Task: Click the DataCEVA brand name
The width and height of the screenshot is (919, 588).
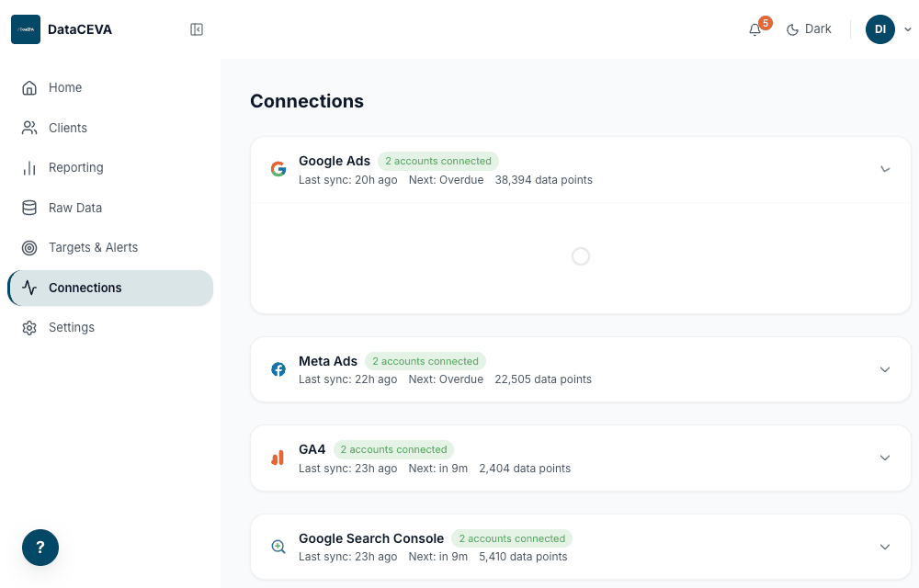Action: 80,29
